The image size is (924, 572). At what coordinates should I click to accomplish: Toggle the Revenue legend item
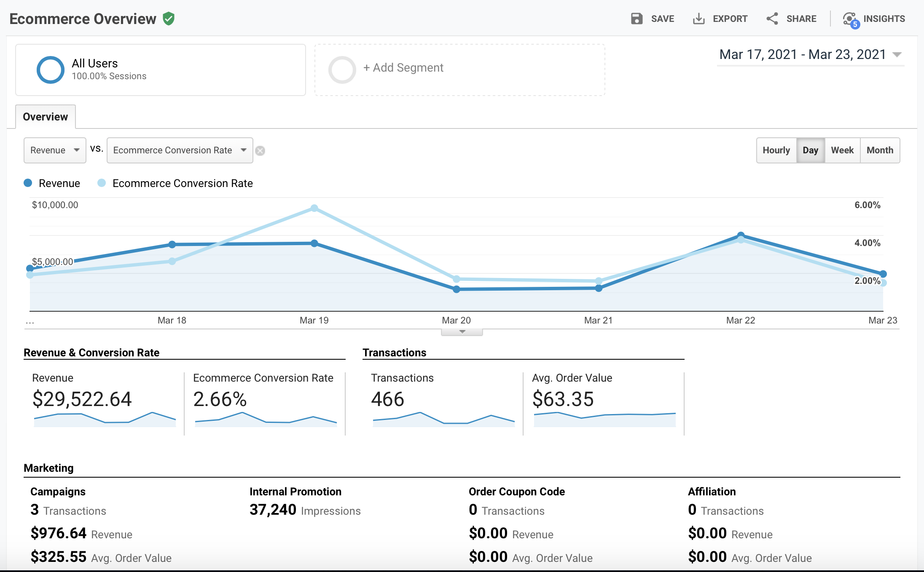click(52, 183)
